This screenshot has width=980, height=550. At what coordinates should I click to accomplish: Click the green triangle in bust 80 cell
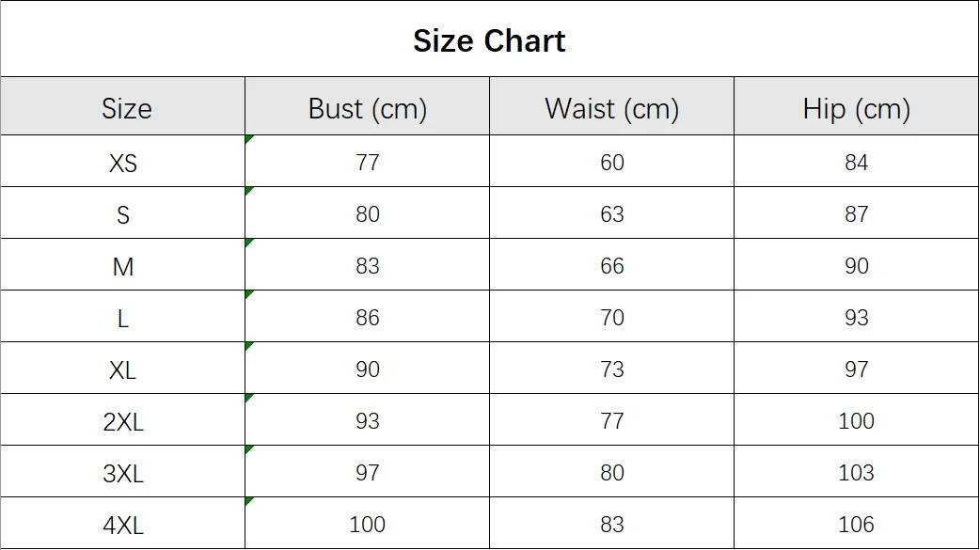(x=248, y=191)
